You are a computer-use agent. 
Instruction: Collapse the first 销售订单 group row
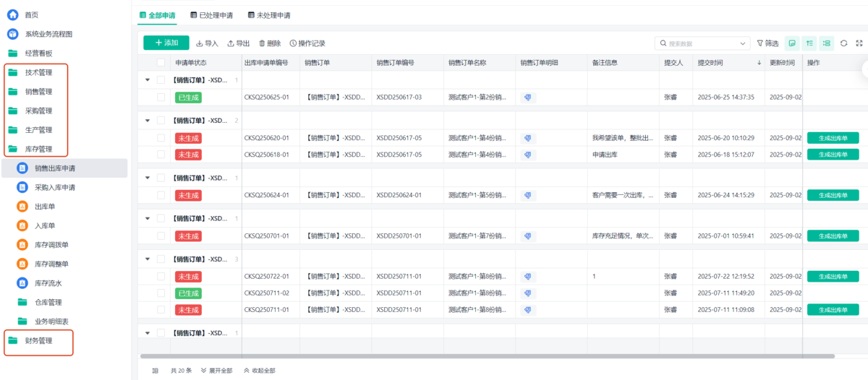coord(148,80)
